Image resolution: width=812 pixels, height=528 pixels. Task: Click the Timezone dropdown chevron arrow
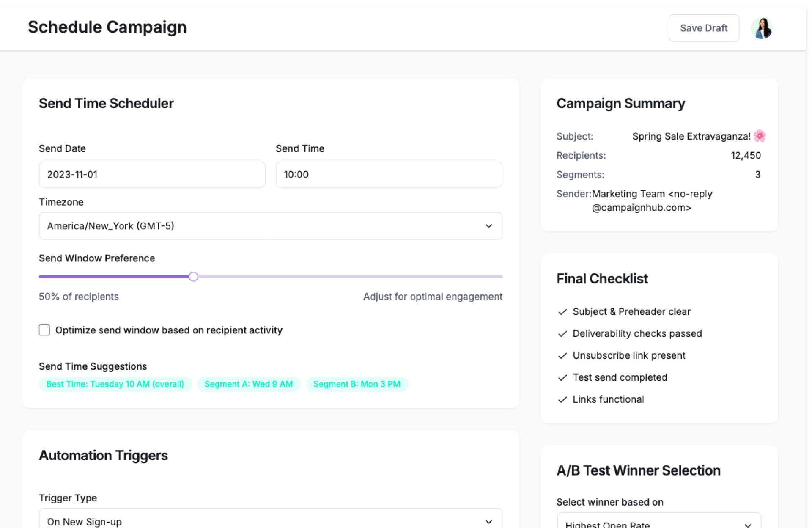488,226
